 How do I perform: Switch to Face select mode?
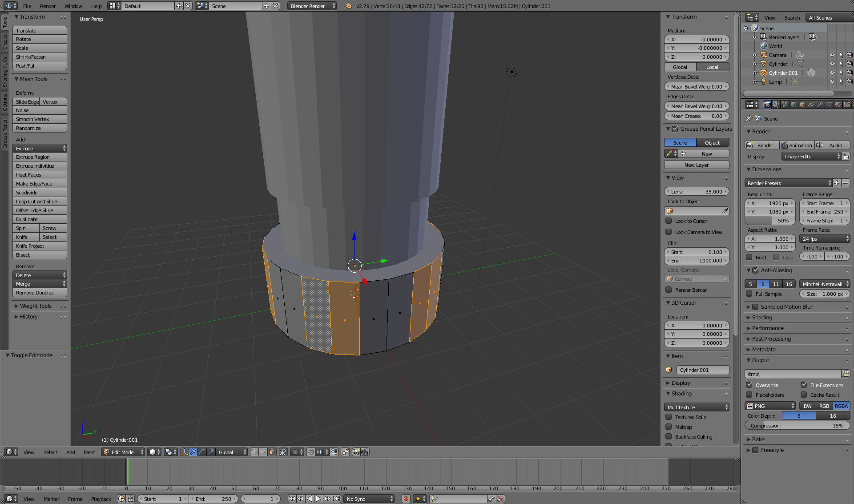[x=272, y=452]
